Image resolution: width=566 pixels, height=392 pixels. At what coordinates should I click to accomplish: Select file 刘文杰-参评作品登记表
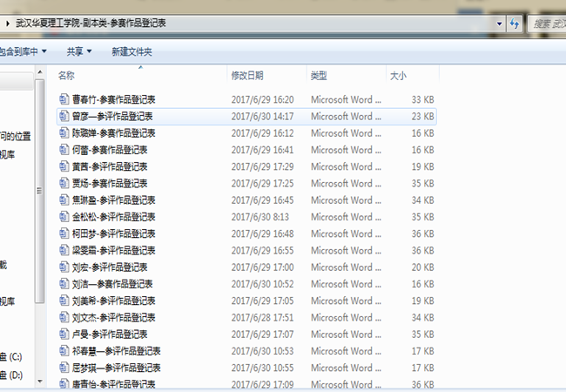pos(113,318)
